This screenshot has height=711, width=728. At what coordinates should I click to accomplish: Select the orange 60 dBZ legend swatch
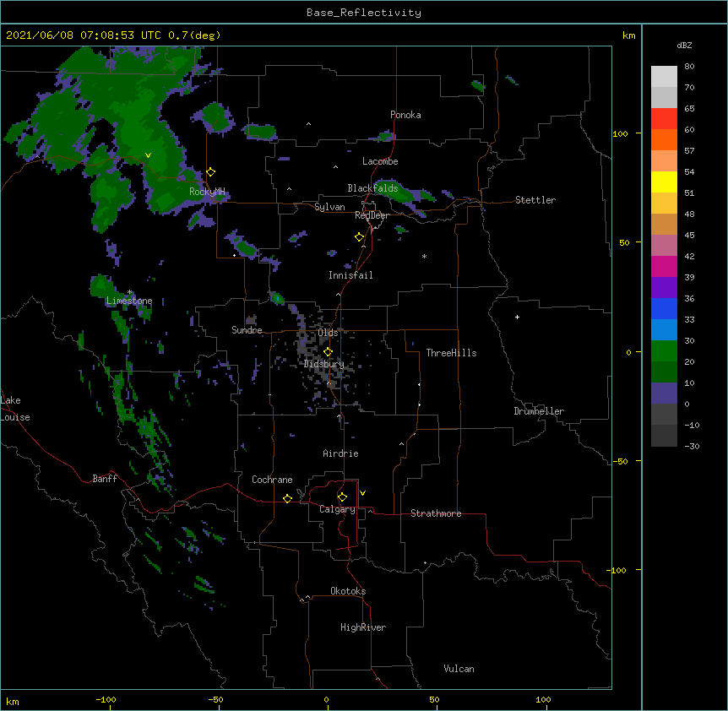point(664,139)
